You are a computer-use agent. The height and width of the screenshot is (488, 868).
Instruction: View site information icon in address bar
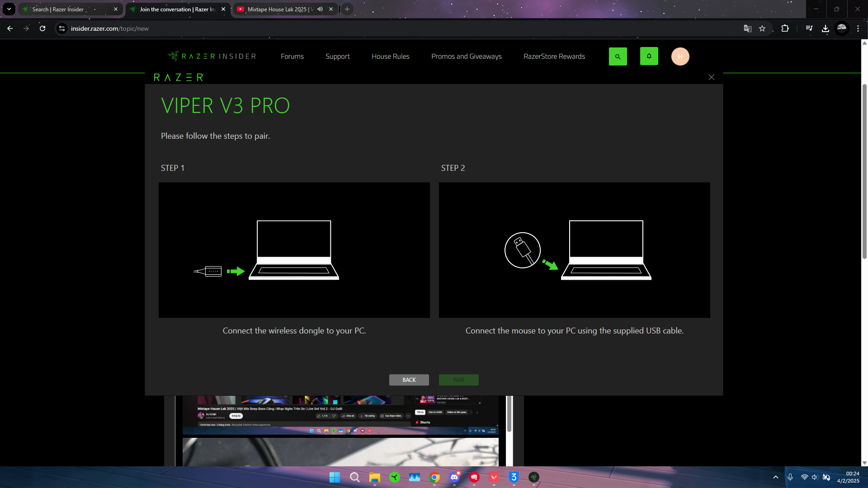coord(62,28)
